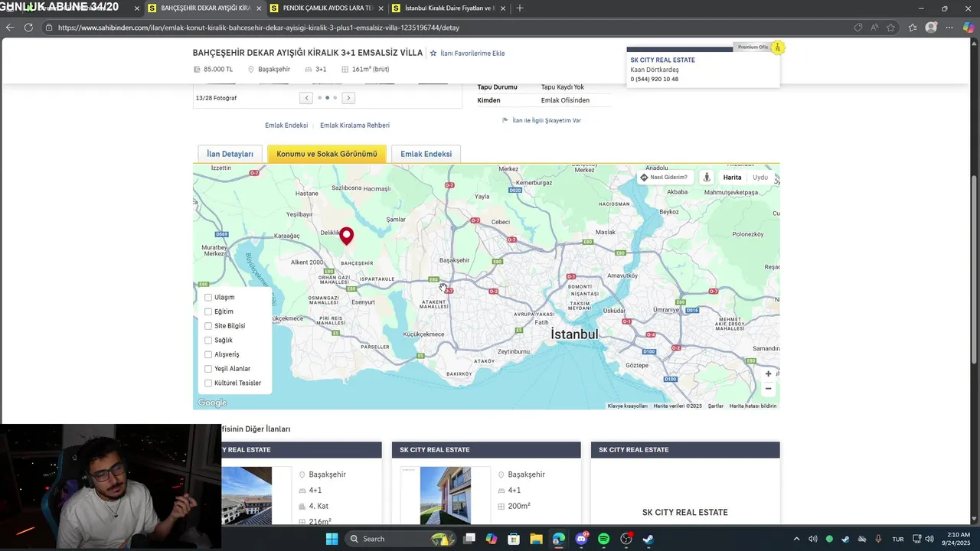
Task: Reload the page with refresh icon
Action: pyautogui.click(x=28, y=28)
